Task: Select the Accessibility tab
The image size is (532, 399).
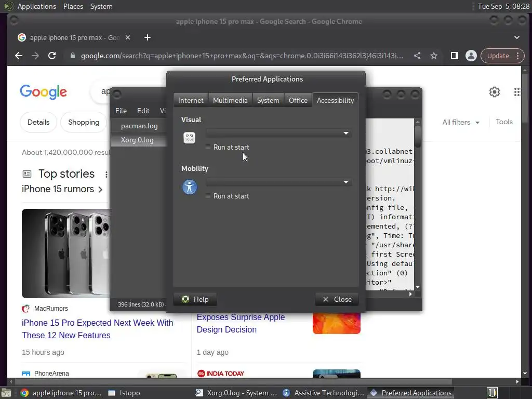Action: tap(335, 100)
